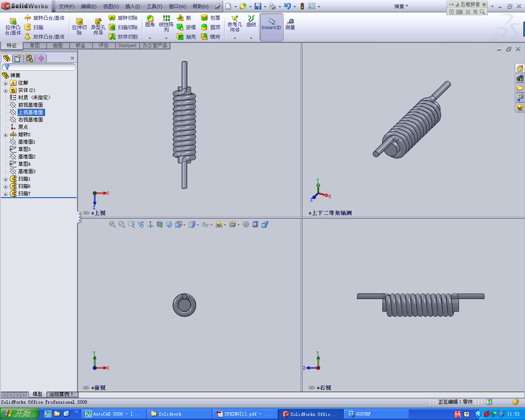Click Zoom to Fit in the view toolbar

point(112,224)
